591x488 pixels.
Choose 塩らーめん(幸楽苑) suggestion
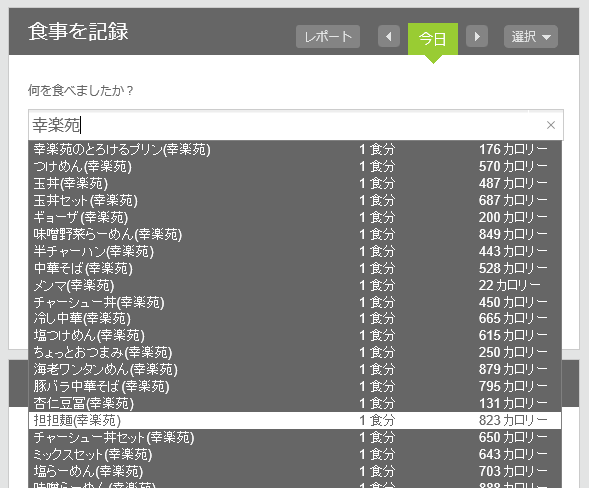[x=295, y=471]
